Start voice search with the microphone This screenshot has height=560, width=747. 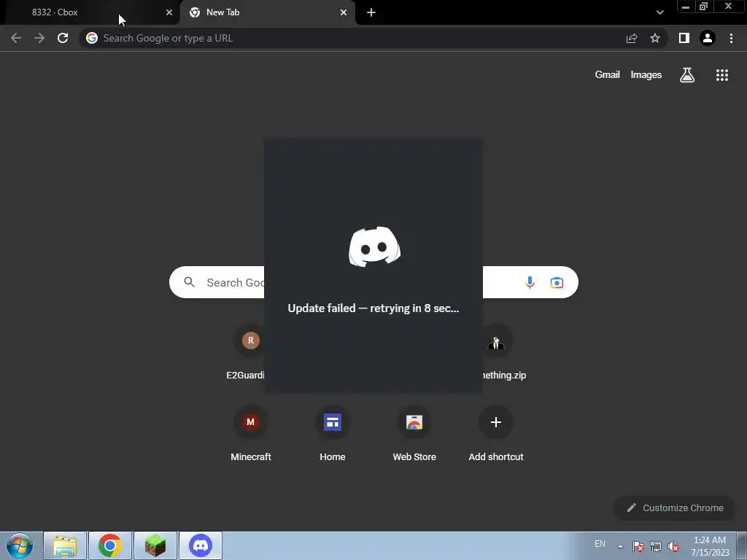coord(530,282)
